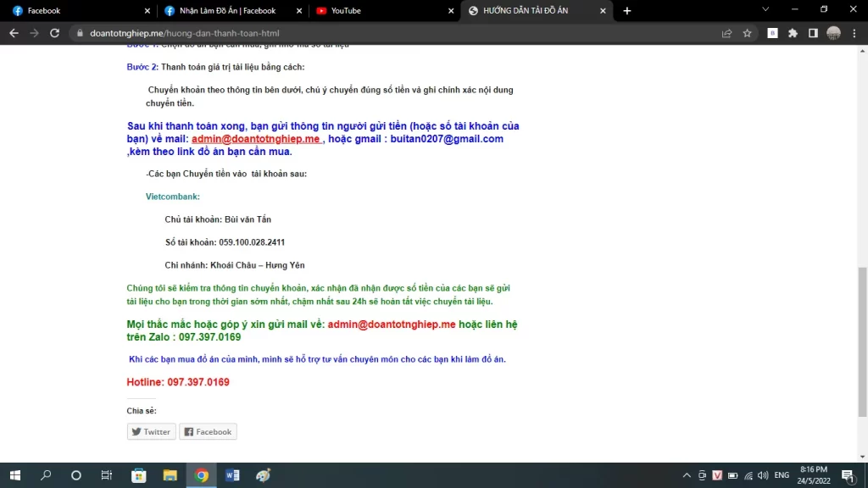Open Chrome's three-dot menu
This screenshot has width=868, height=488.
pyautogui.click(x=854, y=33)
